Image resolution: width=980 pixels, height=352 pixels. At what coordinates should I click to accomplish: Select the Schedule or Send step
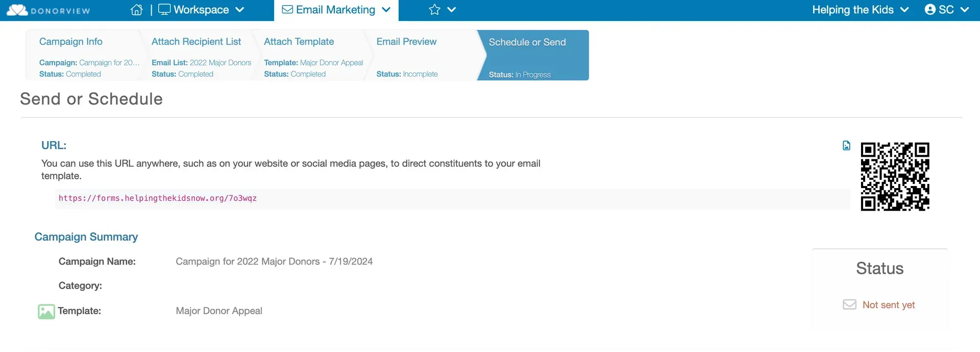(x=533, y=55)
